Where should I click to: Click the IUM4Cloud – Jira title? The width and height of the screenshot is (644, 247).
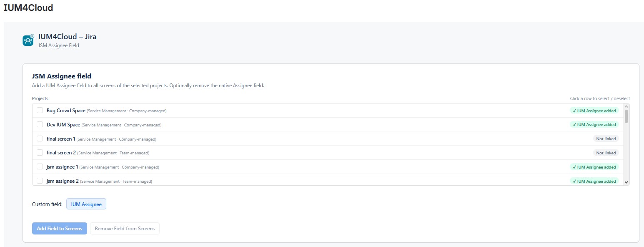[x=67, y=37]
